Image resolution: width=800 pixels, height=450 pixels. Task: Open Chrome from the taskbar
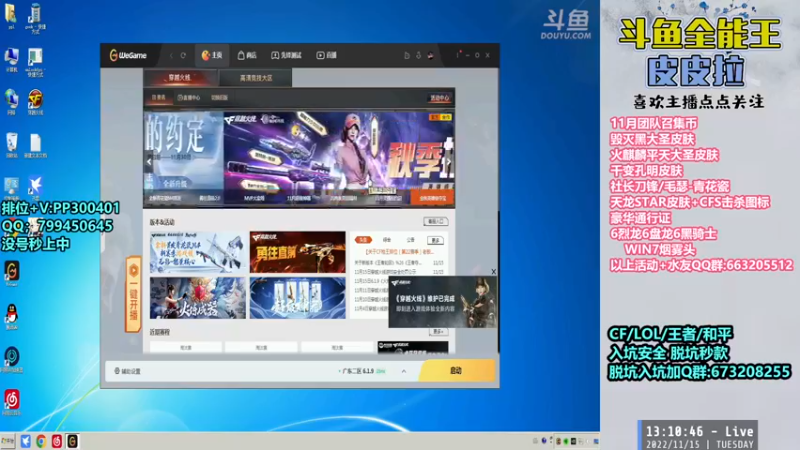tap(41, 441)
